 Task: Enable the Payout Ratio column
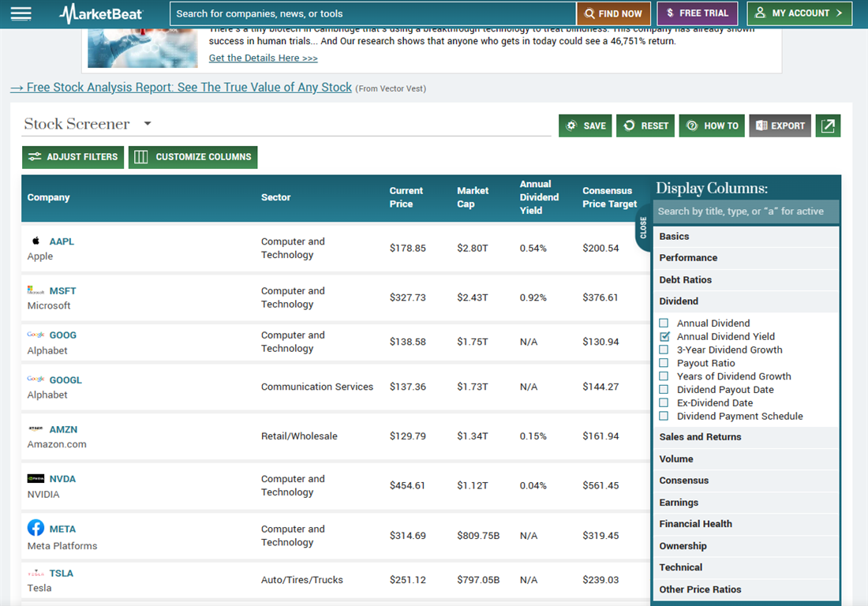(x=664, y=363)
